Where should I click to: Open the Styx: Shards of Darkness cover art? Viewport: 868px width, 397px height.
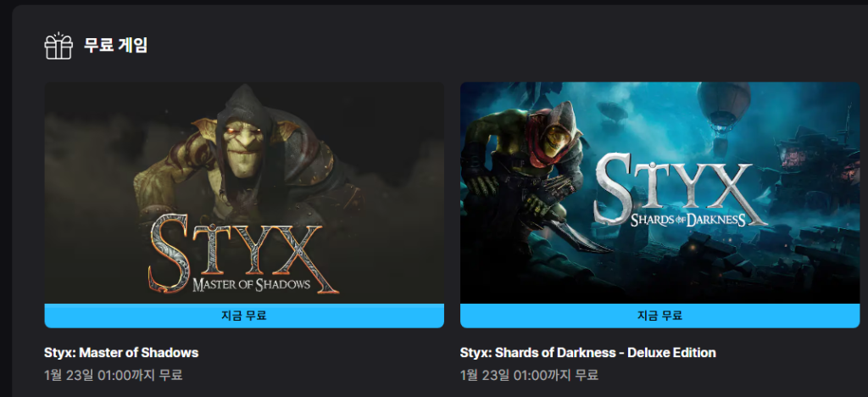click(x=659, y=193)
